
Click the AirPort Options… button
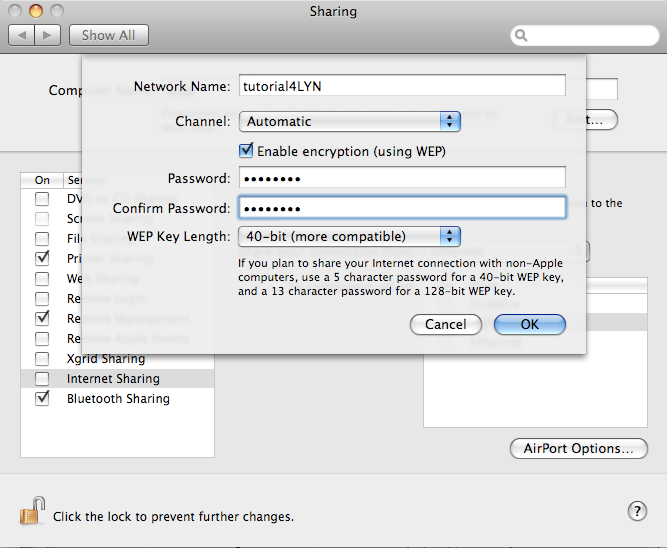pyautogui.click(x=578, y=449)
